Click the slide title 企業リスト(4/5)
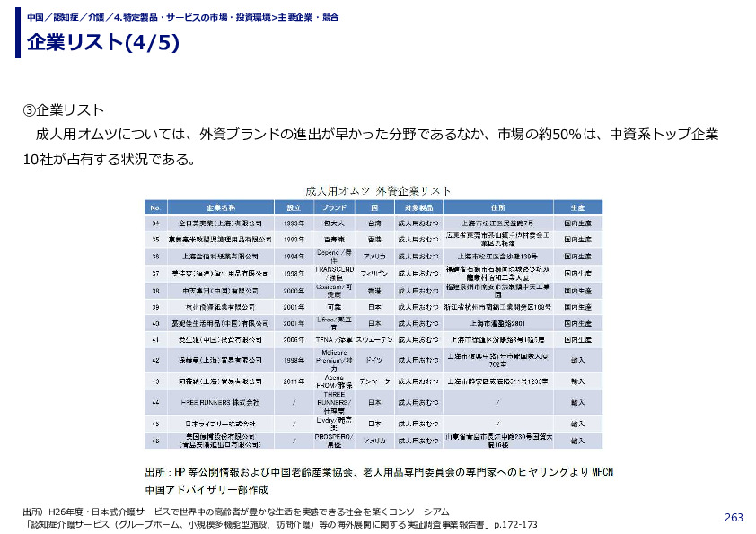Image resolution: width=756 pixels, height=534 pixels. coord(103,42)
